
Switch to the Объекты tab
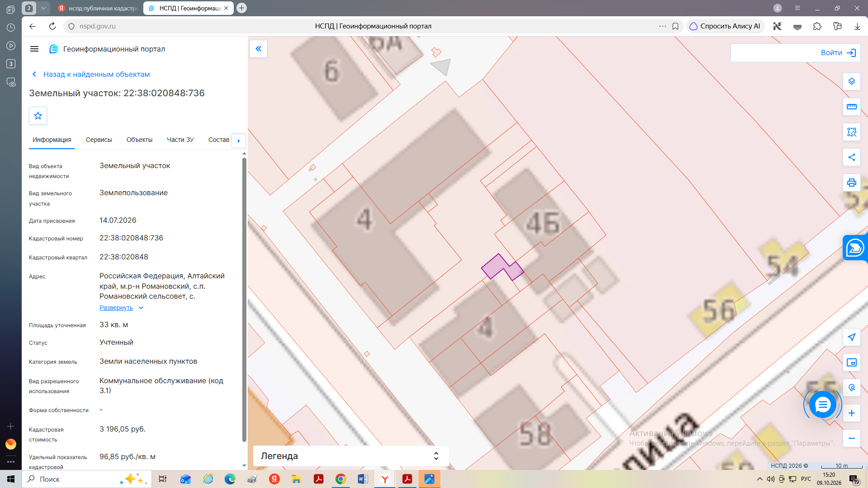click(139, 140)
